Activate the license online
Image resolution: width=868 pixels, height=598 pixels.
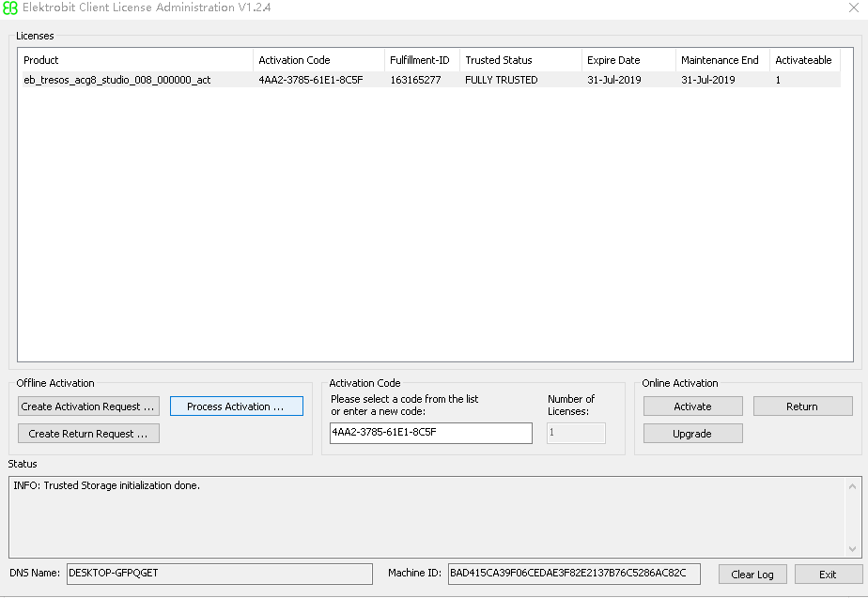click(692, 406)
